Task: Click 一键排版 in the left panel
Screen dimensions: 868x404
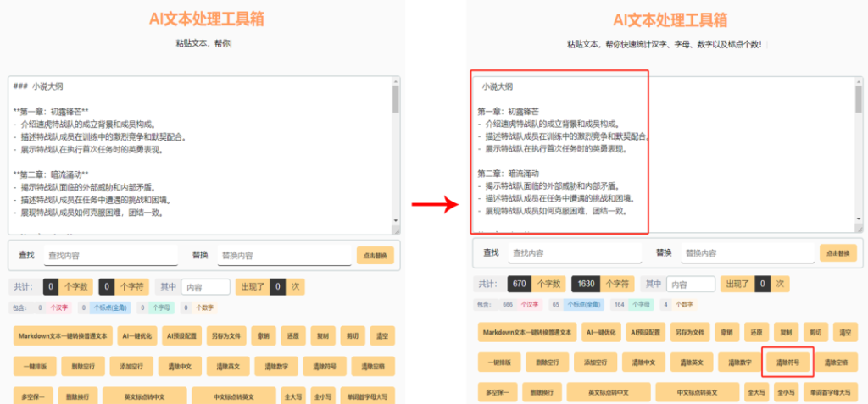Action: (36, 366)
